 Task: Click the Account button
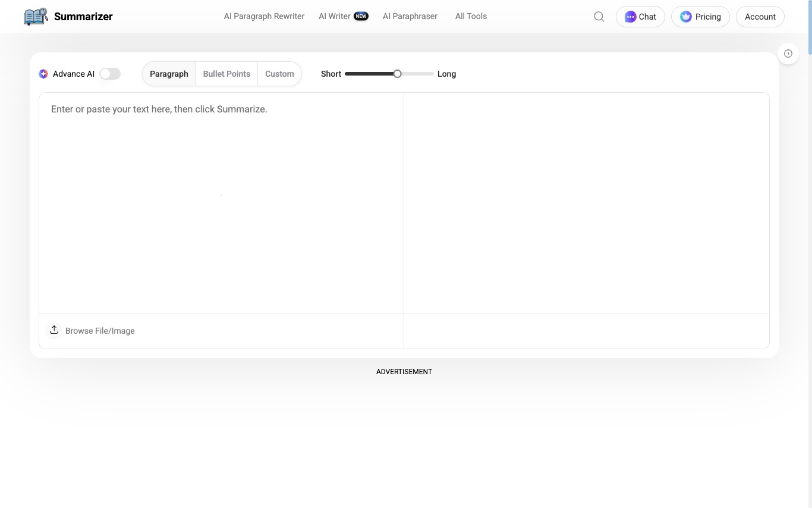(760, 17)
